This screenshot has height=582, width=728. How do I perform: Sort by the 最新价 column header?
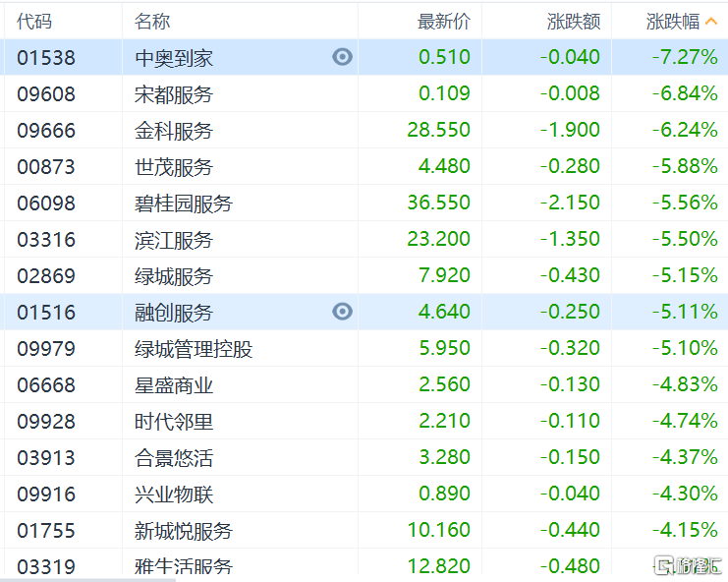tap(444, 22)
